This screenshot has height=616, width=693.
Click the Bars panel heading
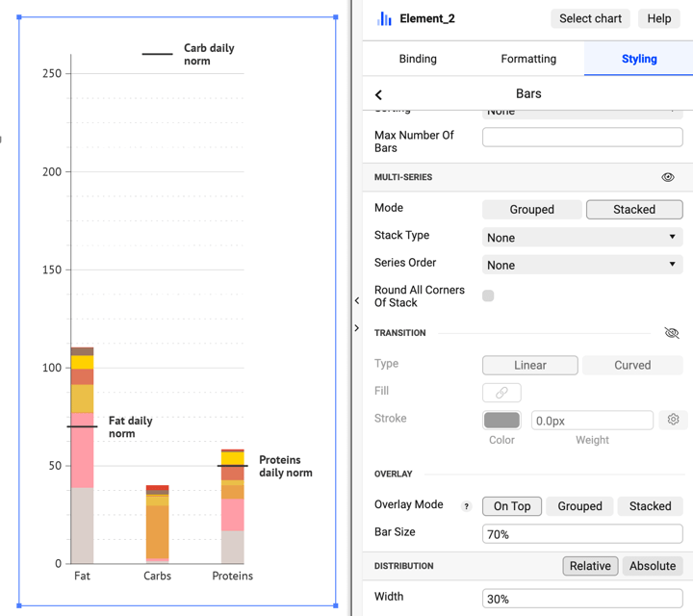click(528, 93)
